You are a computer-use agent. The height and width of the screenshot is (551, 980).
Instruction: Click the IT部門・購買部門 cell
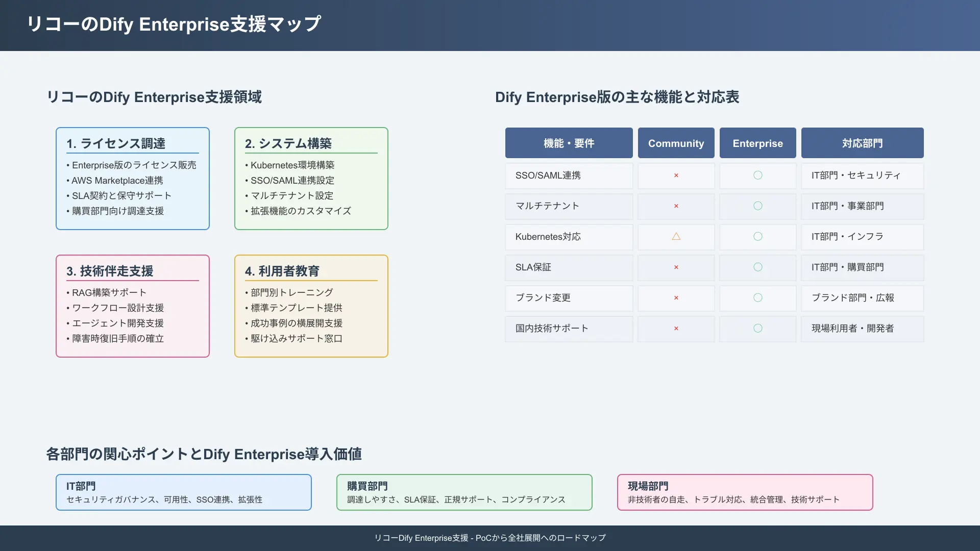tap(863, 267)
